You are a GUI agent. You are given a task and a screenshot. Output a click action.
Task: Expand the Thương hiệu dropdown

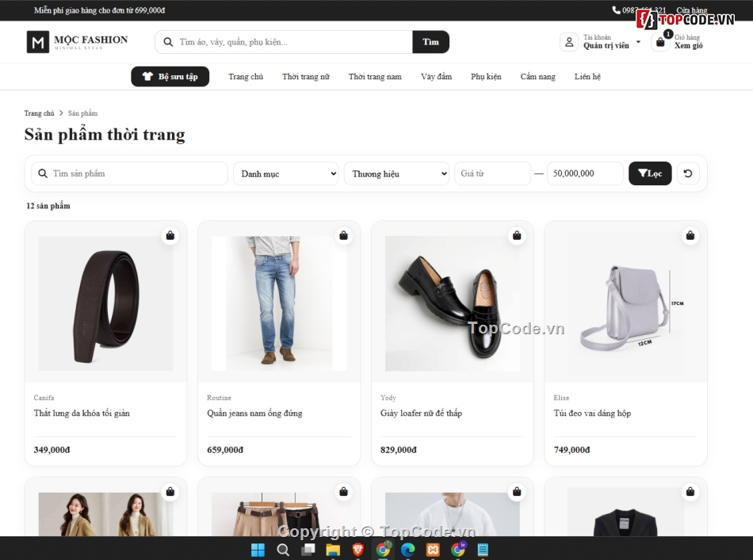pos(396,173)
